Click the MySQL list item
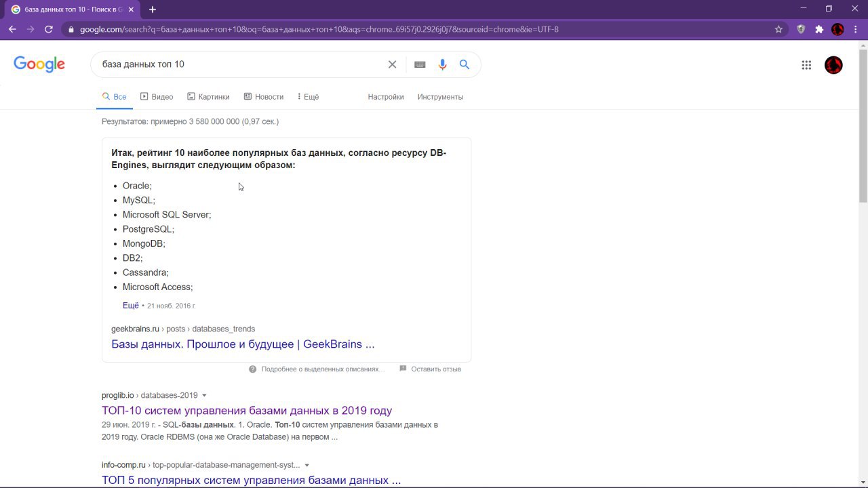The image size is (868, 488). [x=139, y=201]
